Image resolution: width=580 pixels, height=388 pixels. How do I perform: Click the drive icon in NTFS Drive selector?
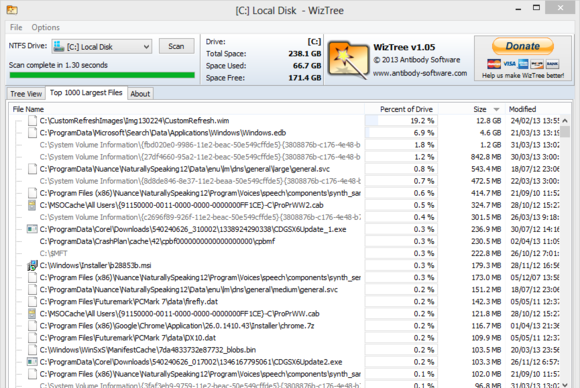tap(58, 46)
